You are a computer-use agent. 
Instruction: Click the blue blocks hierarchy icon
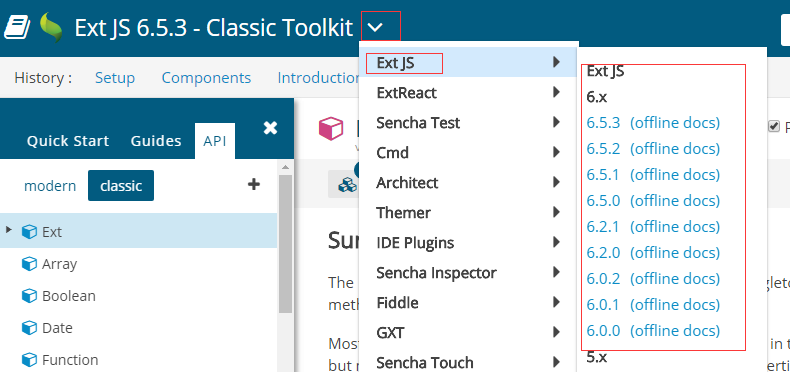347,184
